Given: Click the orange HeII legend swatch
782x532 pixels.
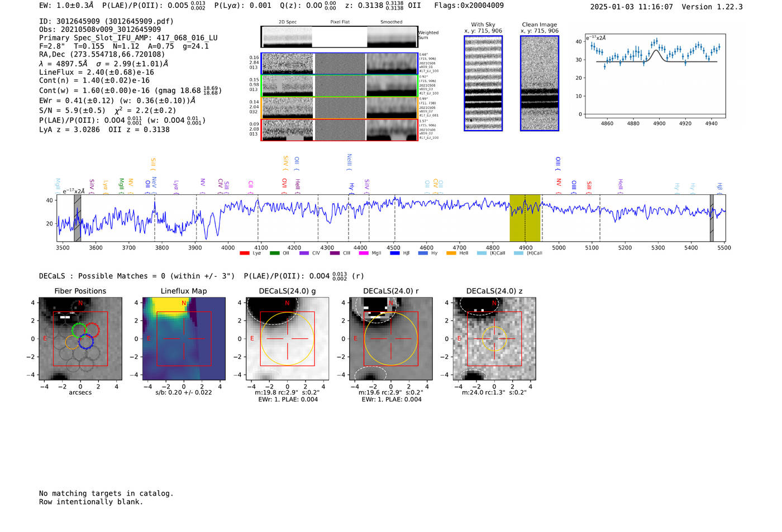Looking at the screenshot, I should [x=451, y=253].
